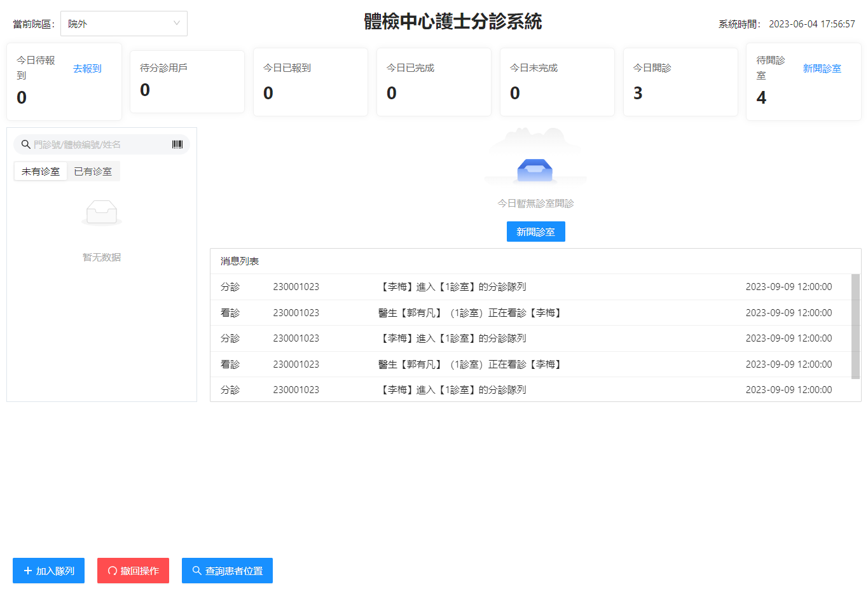
Task: Click the 待開診室 count value 4
Action: [x=761, y=97]
